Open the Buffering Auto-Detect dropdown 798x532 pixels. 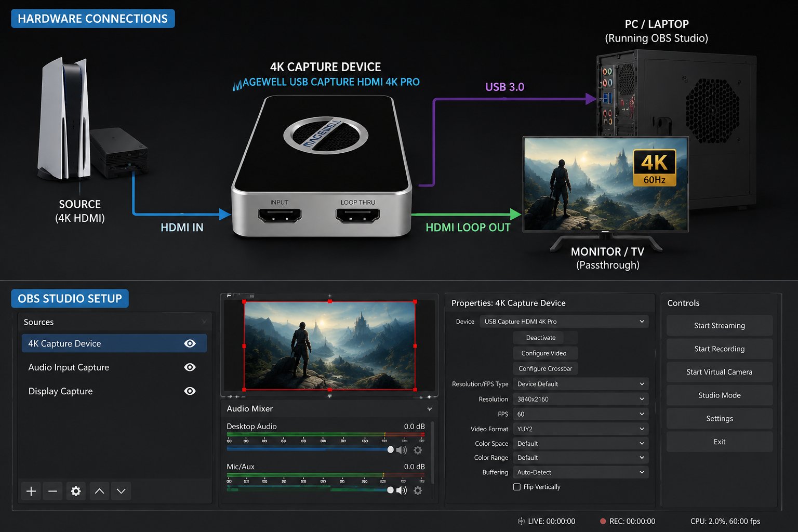[581, 472]
